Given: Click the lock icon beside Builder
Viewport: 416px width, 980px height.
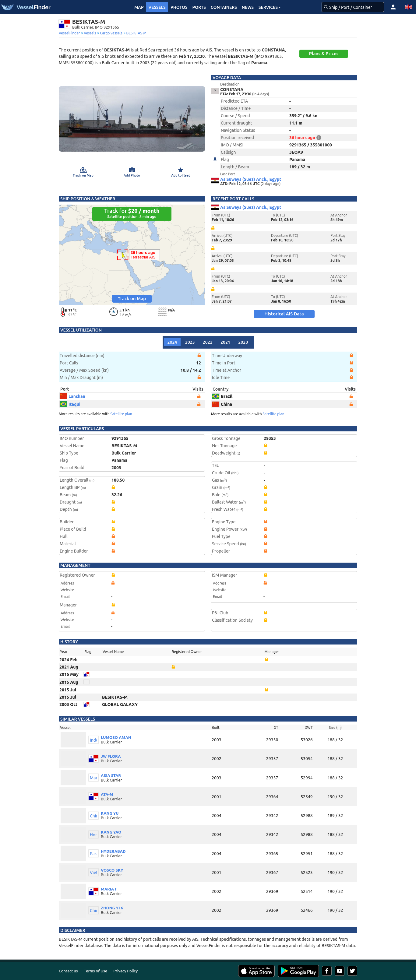Looking at the screenshot, I should click(113, 522).
